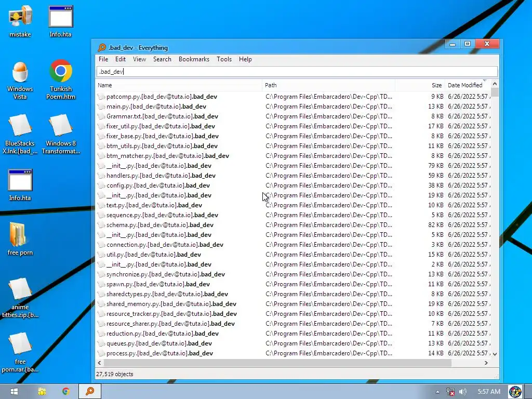Sort results by Path column header
532x399 pixels.
(x=328, y=85)
